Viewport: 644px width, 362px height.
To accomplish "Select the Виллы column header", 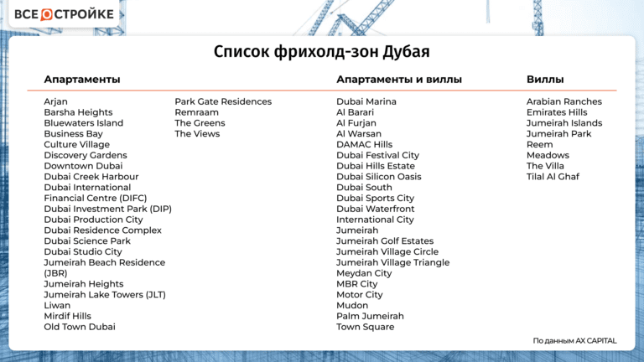I will pos(545,80).
